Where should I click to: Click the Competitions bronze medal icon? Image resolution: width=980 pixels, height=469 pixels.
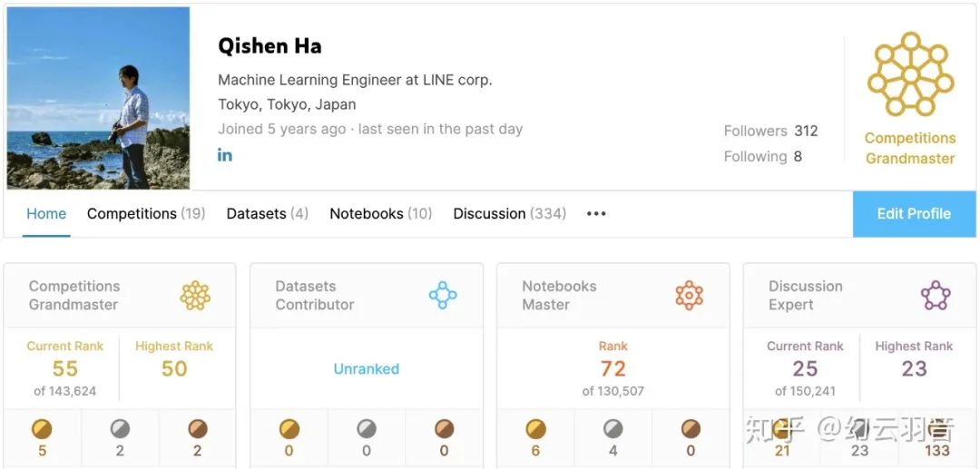tap(197, 428)
